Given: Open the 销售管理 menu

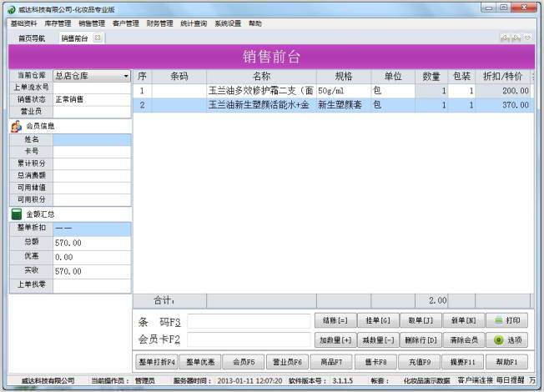Looking at the screenshot, I should (x=92, y=23).
